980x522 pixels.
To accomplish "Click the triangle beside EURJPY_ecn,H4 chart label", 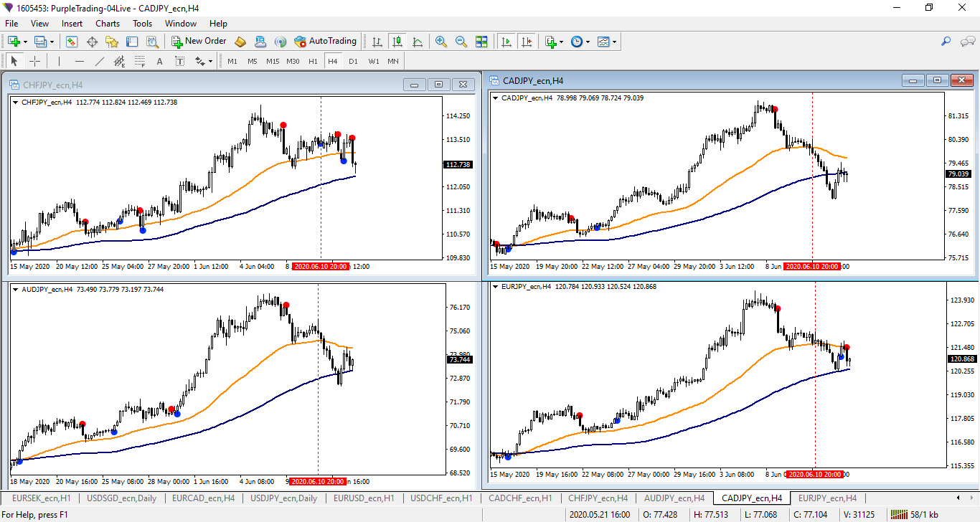I will pos(496,287).
